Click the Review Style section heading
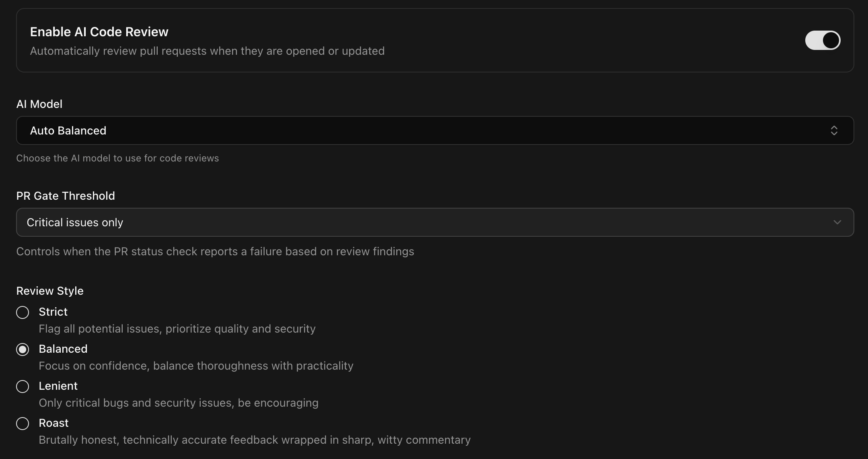The height and width of the screenshot is (459, 868). tap(50, 291)
